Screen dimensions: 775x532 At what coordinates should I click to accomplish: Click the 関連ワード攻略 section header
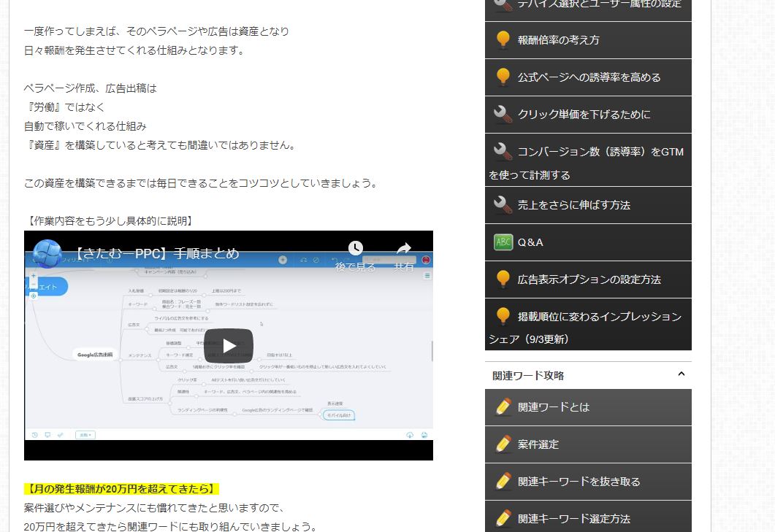(528, 375)
